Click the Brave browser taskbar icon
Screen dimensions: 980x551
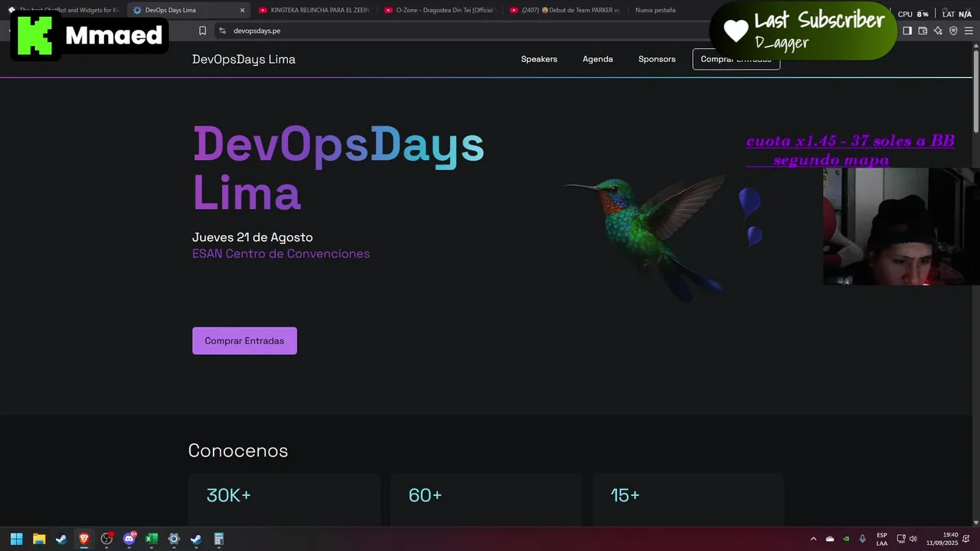[84, 539]
